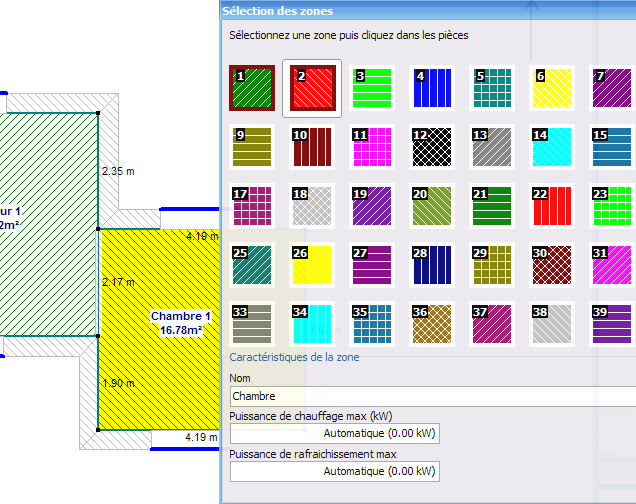Select zone 1 green hatched swatch
The image size is (636, 504).
click(252, 88)
